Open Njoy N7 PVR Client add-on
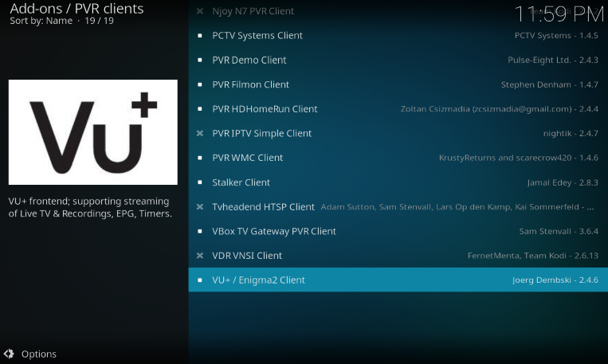Screen dimensions: 608x364 [398, 11]
